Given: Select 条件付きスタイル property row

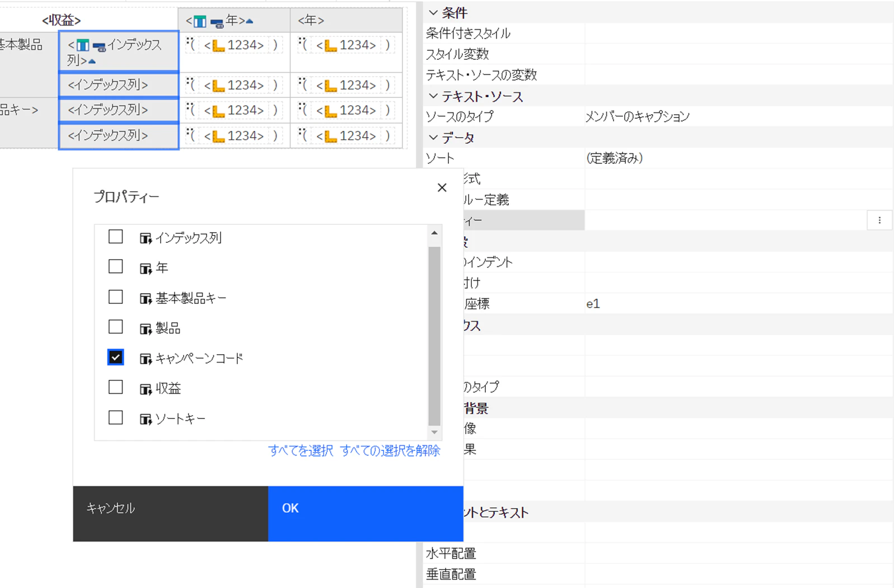Looking at the screenshot, I should point(659,34).
